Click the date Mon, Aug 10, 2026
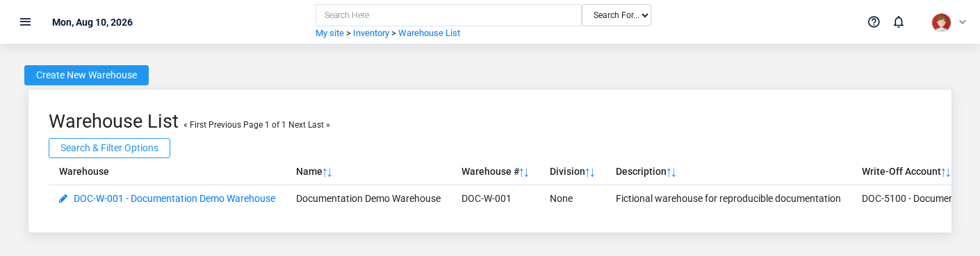This screenshot has height=256, width=980. pos(92,22)
